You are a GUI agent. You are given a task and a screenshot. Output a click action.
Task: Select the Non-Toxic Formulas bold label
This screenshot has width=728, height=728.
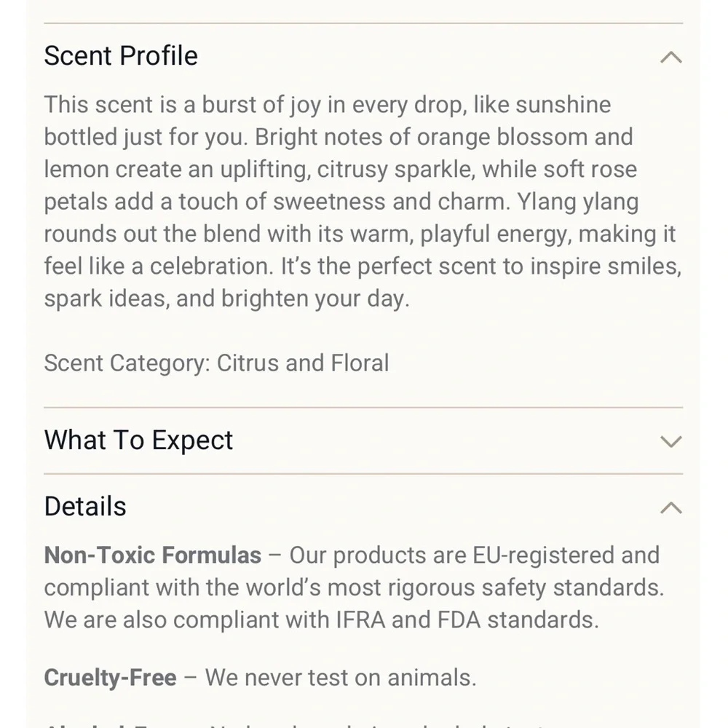153,555
